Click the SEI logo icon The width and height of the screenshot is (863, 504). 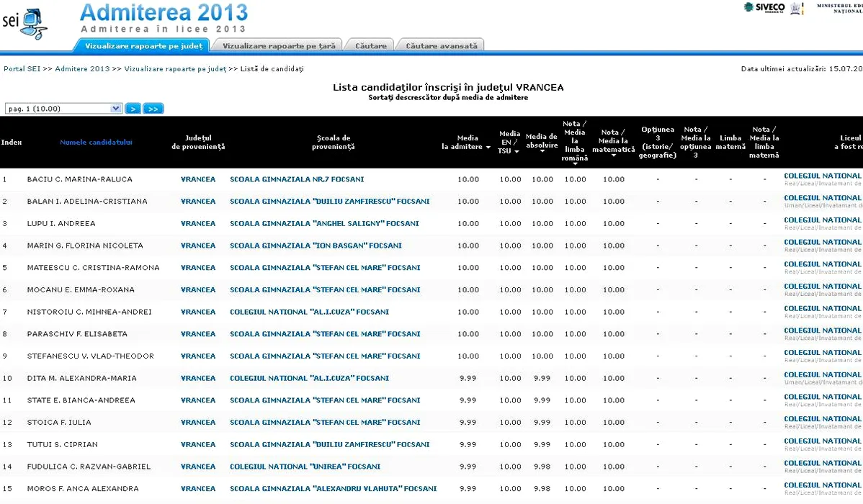coord(25,22)
